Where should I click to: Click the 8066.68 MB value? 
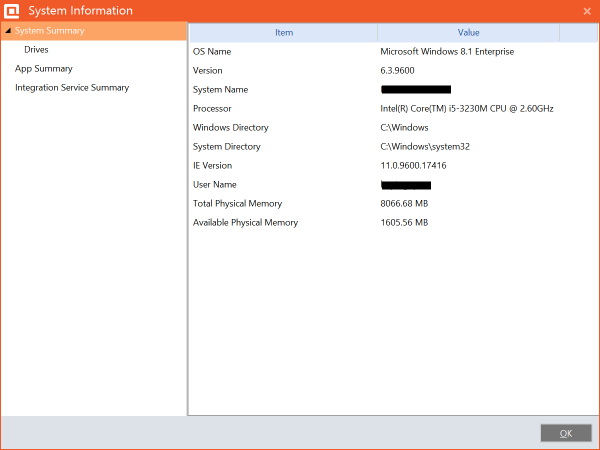click(404, 204)
